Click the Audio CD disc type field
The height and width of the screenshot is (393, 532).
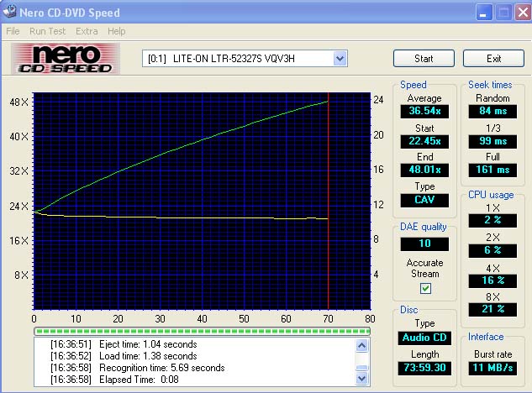[x=424, y=338]
